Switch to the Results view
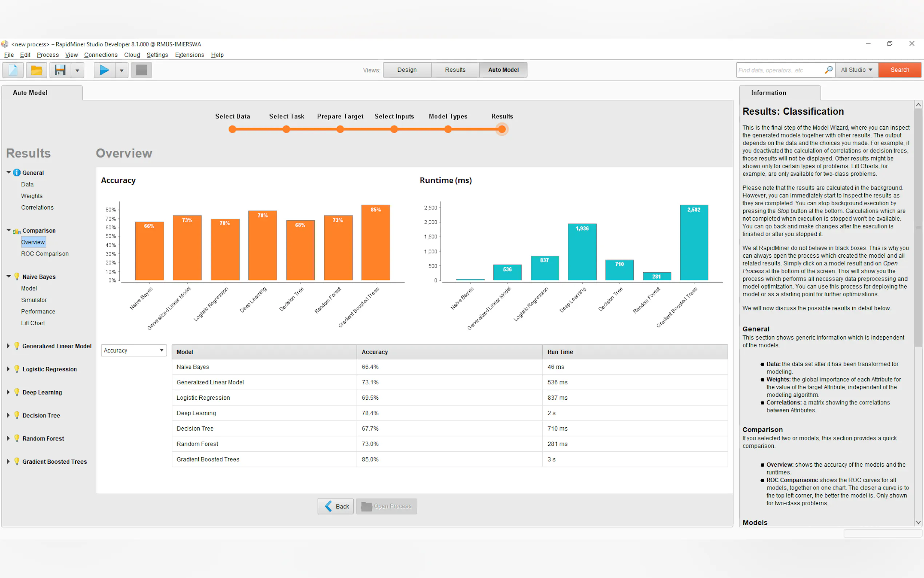Viewport: 924px width, 578px height. (x=455, y=70)
